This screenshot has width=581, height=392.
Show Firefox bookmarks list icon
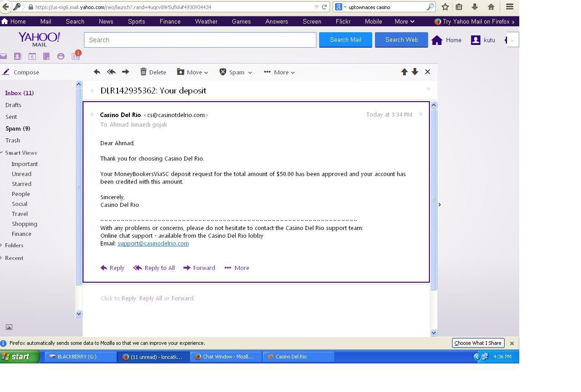[459, 7]
